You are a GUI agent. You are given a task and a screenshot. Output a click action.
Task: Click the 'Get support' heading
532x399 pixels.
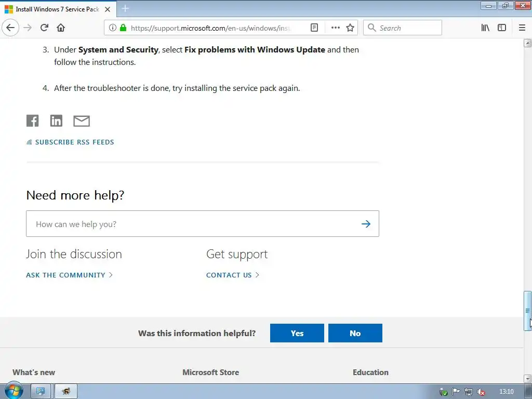click(x=237, y=254)
